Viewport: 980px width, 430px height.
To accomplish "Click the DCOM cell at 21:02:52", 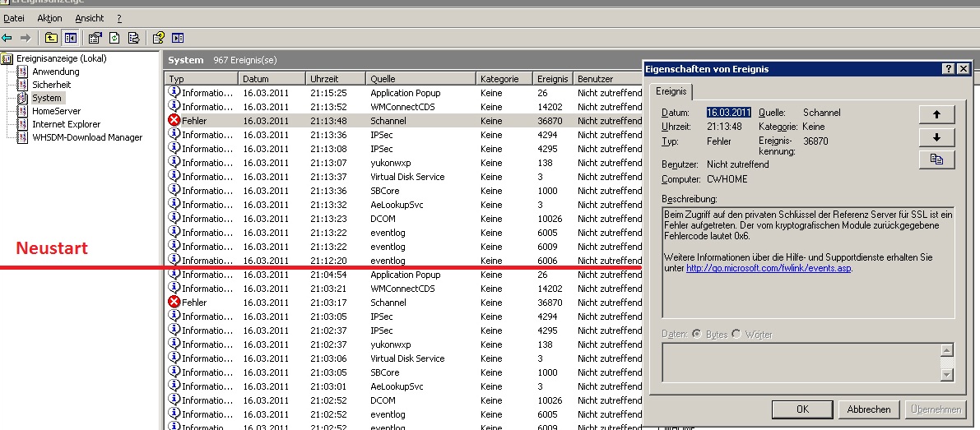I will [x=383, y=400].
